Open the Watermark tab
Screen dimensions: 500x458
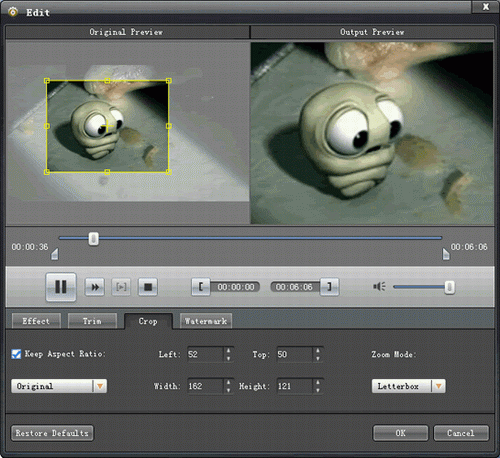point(206,321)
